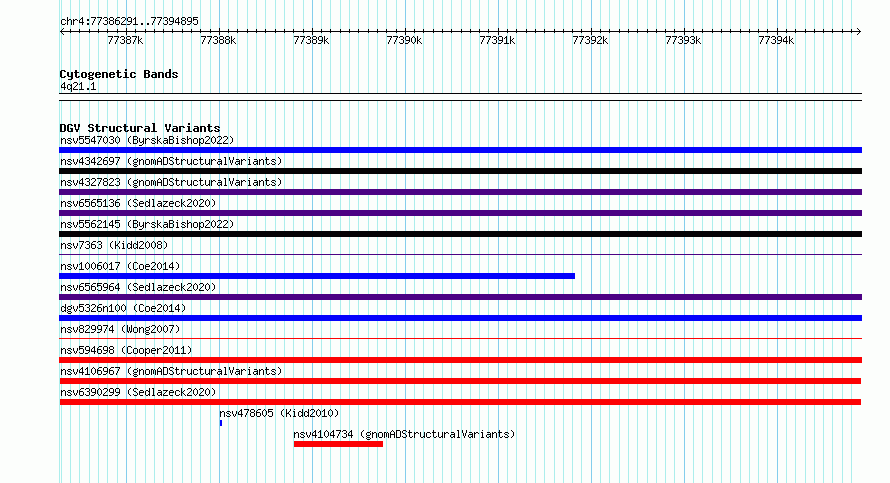This screenshot has height=483, width=890.
Task: Click the tiny blue nsv478605 marker
Action: coord(221,423)
